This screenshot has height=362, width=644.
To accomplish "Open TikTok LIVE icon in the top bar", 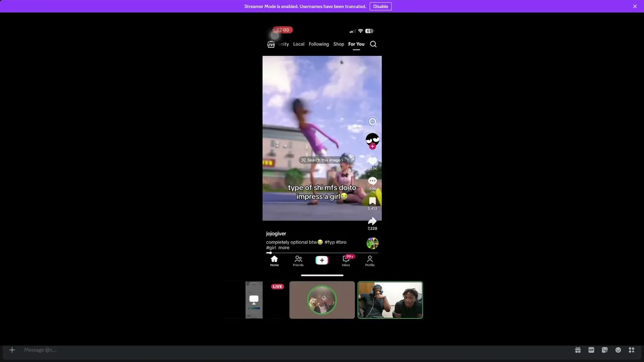I will pos(271,44).
